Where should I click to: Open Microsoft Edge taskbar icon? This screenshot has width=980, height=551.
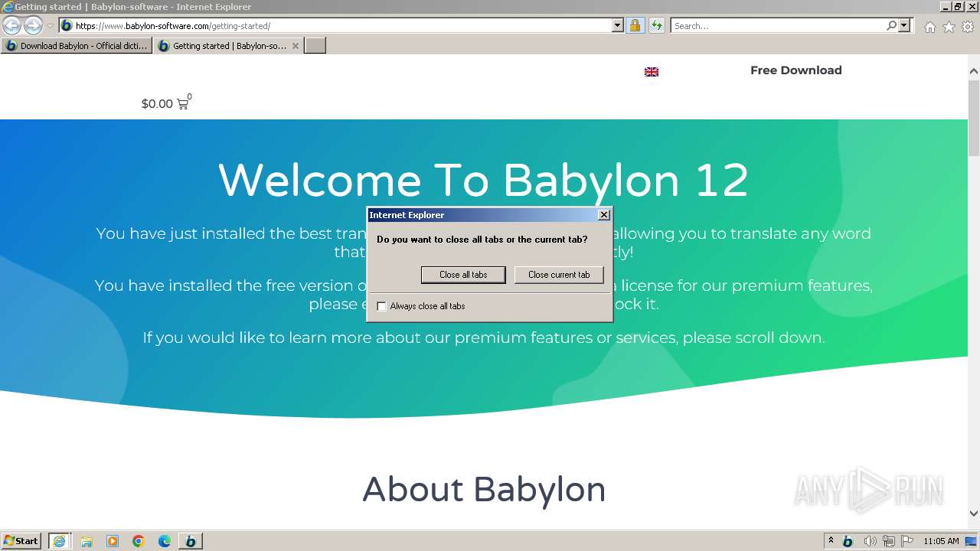[x=165, y=541]
